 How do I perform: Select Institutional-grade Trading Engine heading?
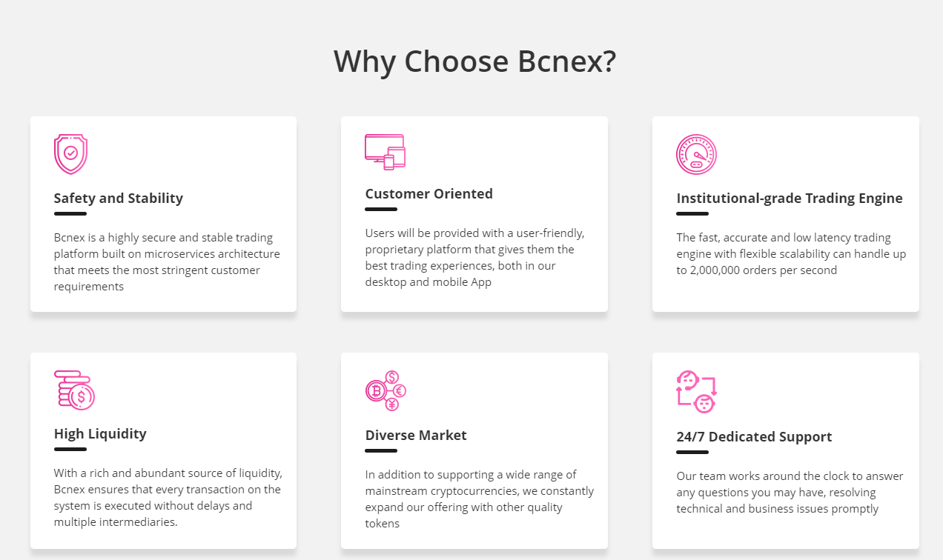[790, 199]
